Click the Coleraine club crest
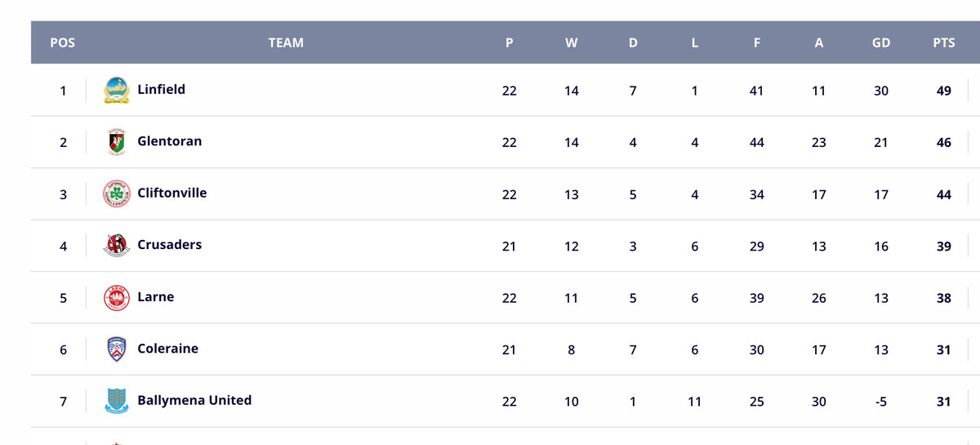Screen dimensions: 980x445 (117, 349)
